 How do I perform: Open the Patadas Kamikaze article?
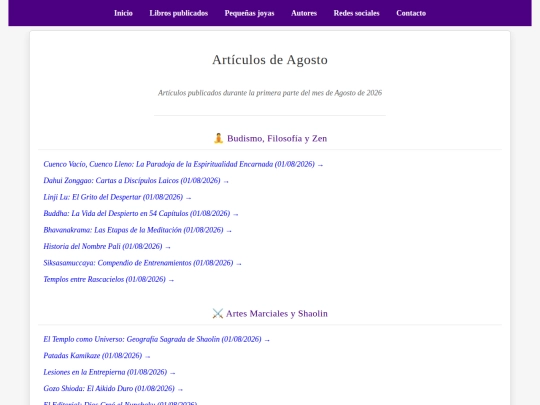tap(97, 356)
